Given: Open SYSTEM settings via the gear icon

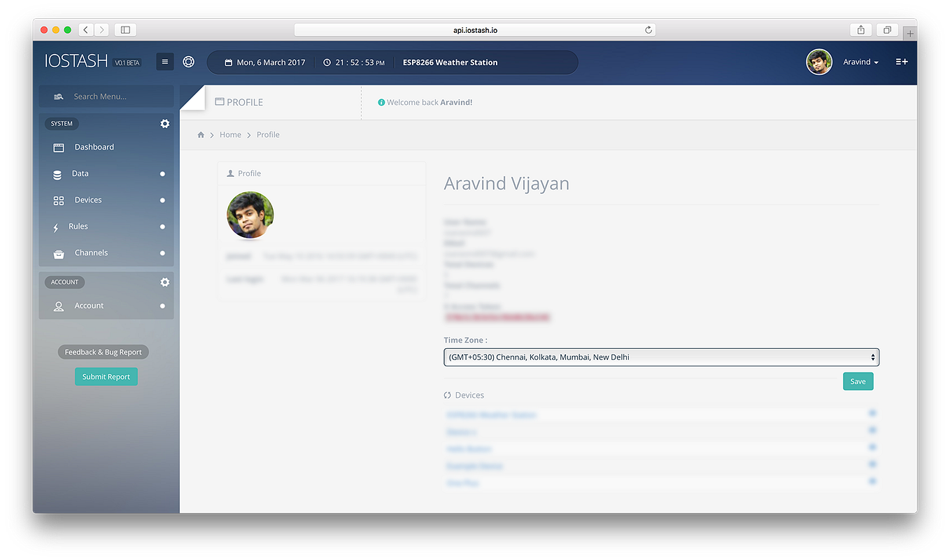Looking at the screenshot, I should [164, 123].
